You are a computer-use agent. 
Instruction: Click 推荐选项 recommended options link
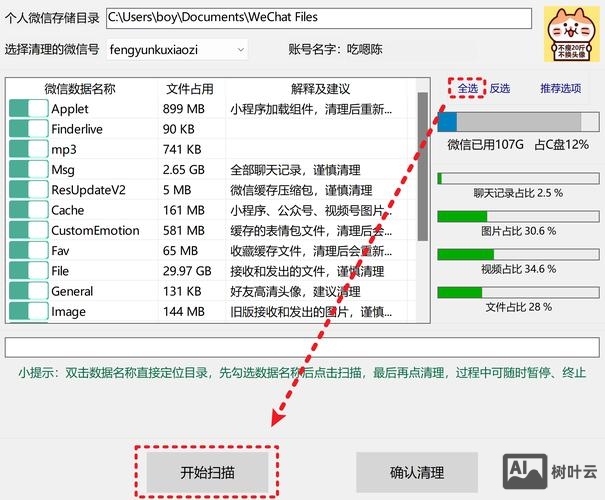pos(560,88)
